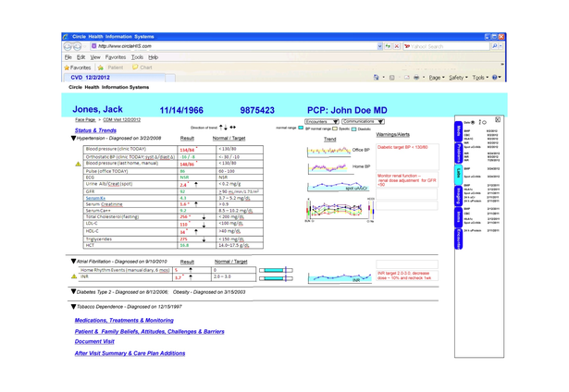Click the INR range slider bar
569x392 pixels.
tap(276, 278)
